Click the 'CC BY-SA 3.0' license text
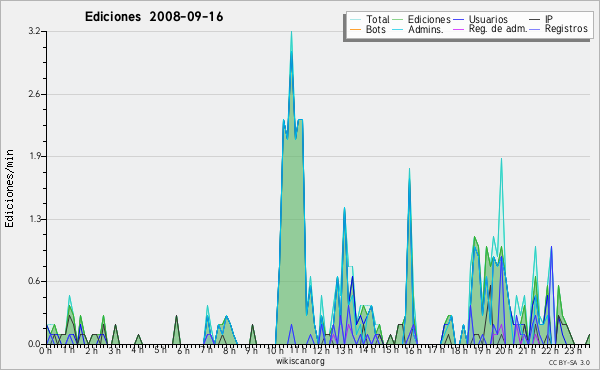600x370 pixels. pyautogui.click(x=569, y=362)
